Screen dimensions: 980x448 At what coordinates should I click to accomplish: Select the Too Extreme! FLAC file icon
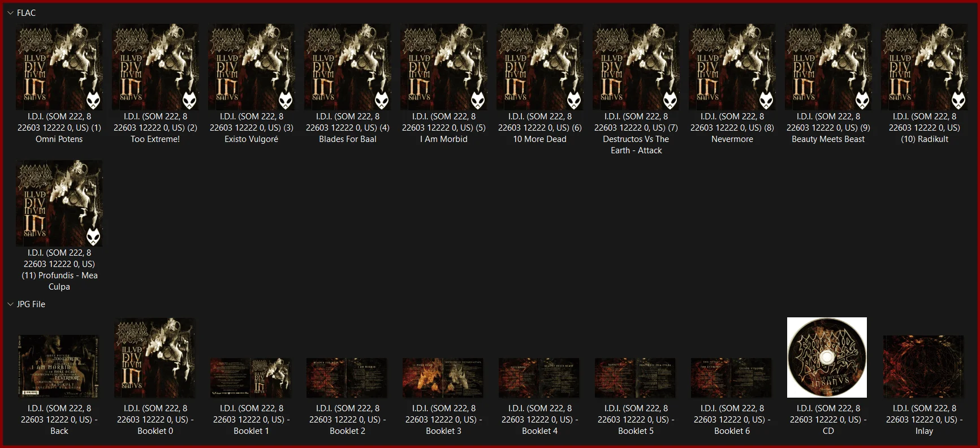(156, 67)
